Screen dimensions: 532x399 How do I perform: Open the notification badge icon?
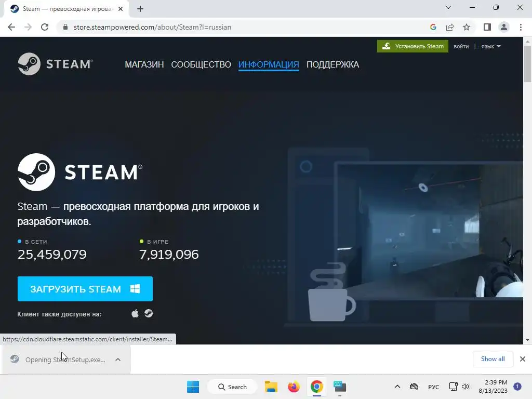pyautogui.click(x=517, y=387)
